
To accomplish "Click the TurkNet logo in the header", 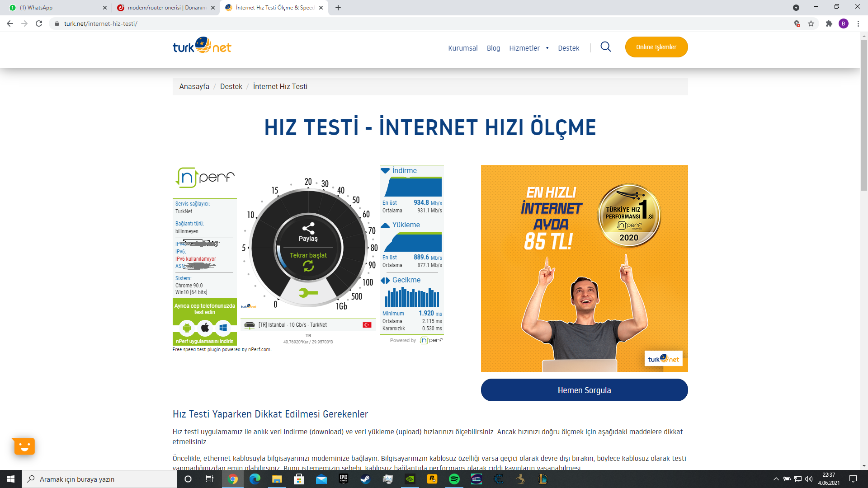I will [x=202, y=46].
